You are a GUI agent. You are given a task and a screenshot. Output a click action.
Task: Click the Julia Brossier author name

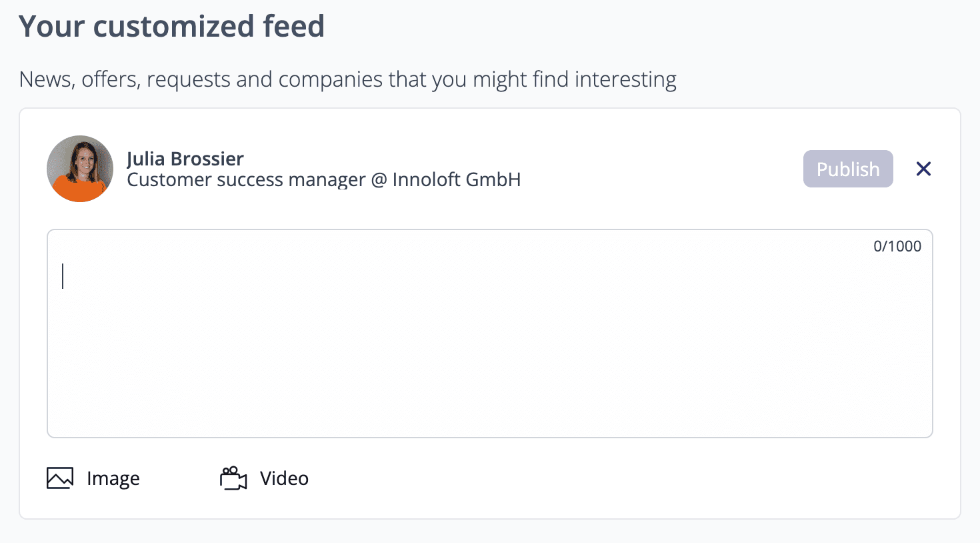point(185,159)
